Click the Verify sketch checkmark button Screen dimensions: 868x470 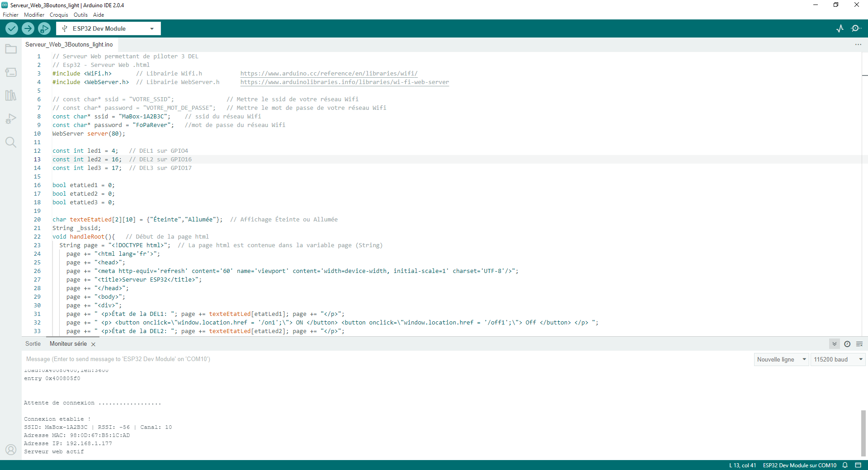(x=12, y=28)
